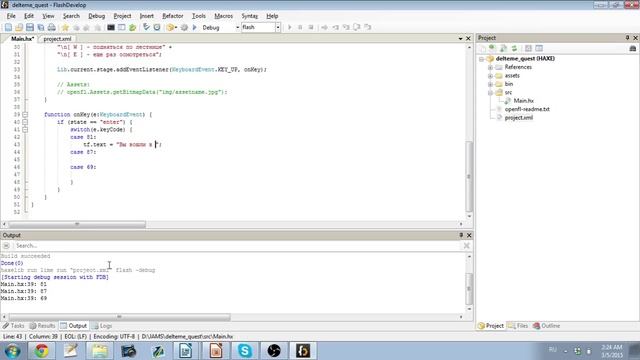Select Main.hx in the project tree
Viewport: 640px width, 360px height.
[x=523, y=101]
